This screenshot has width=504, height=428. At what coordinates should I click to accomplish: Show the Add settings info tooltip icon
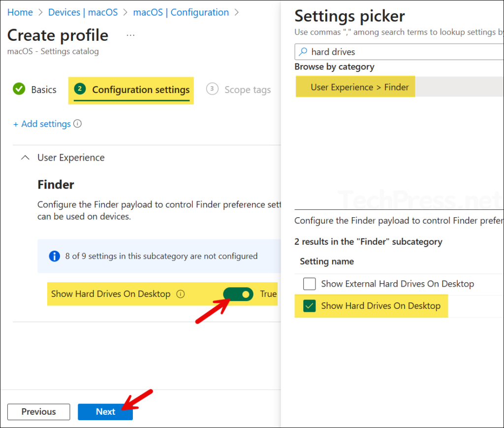click(77, 124)
